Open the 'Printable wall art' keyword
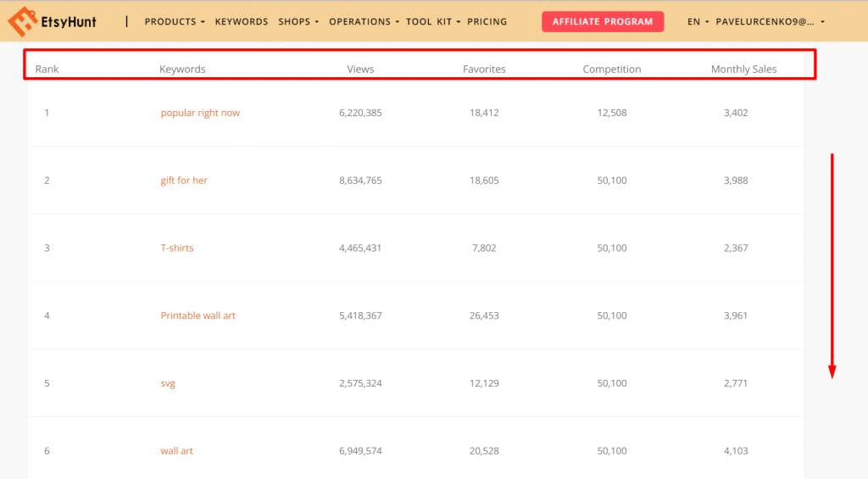The height and width of the screenshot is (479, 868). (198, 315)
